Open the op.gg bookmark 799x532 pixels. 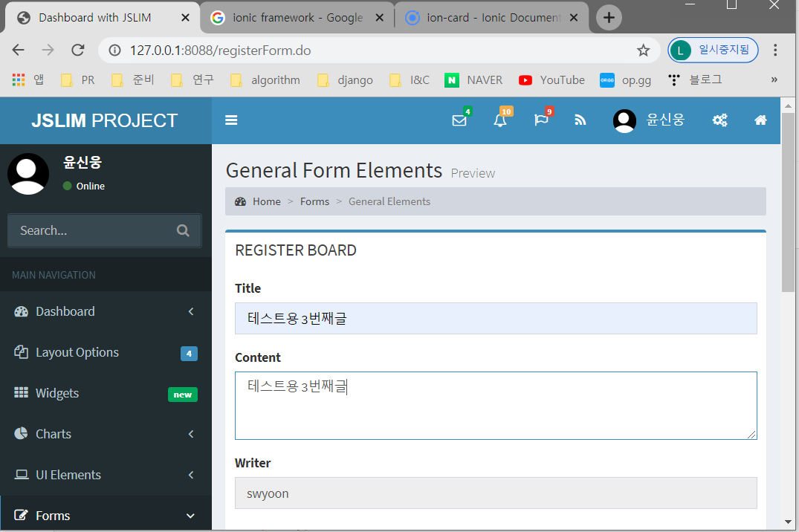625,80
